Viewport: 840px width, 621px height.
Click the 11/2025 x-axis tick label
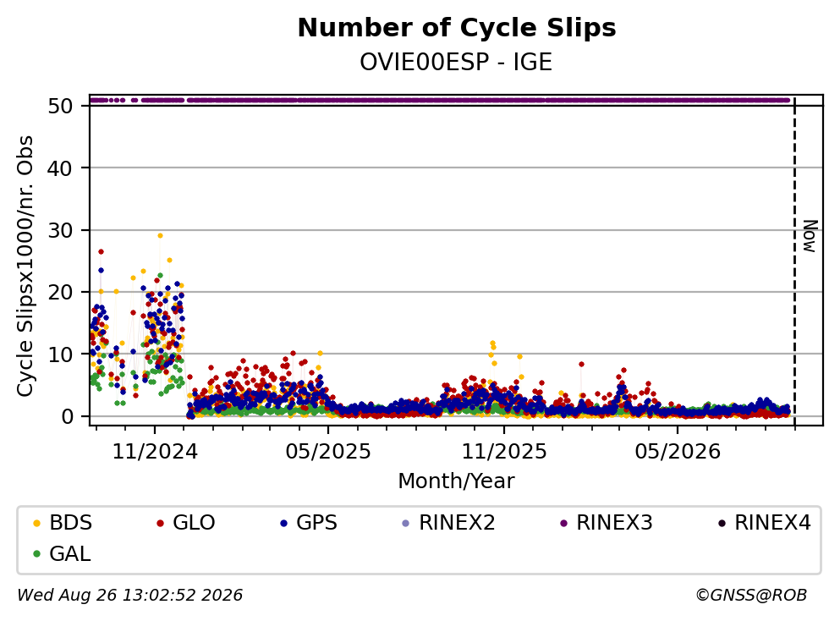tap(504, 453)
